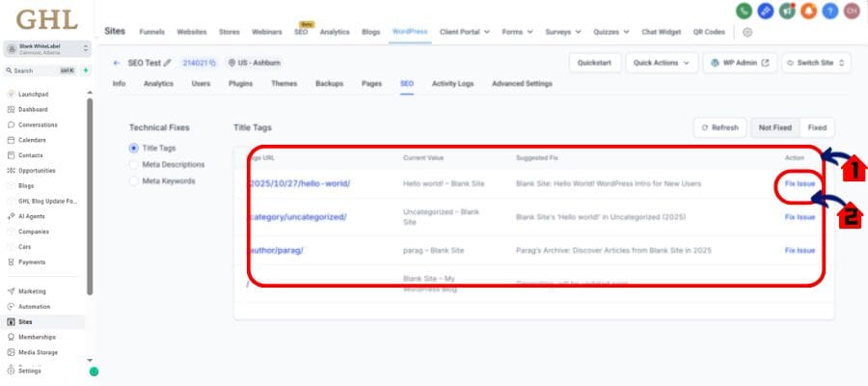This screenshot has width=868, height=386.
Task: Open Calendars in the sidebar
Action: coord(32,140)
